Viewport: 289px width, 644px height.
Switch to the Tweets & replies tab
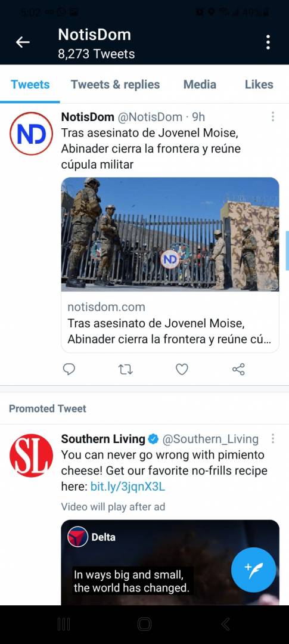coord(116,85)
